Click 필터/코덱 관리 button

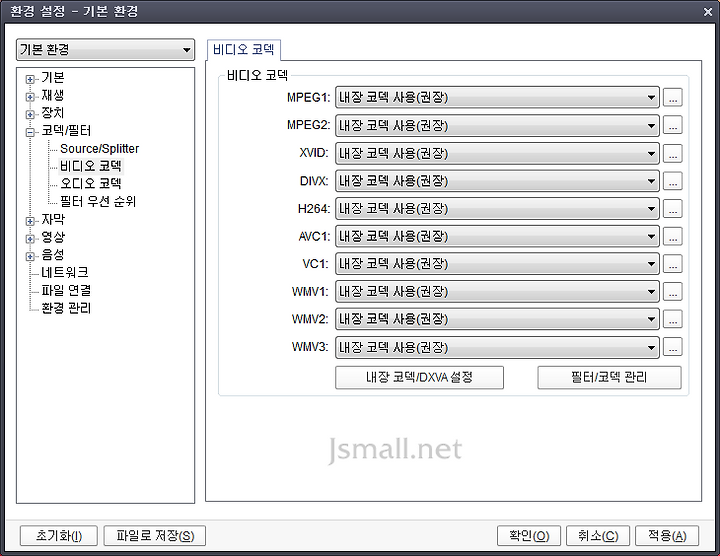[609, 377]
